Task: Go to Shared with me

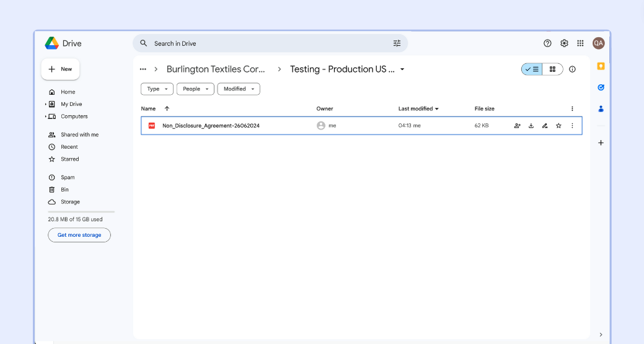Action: tap(79, 135)
